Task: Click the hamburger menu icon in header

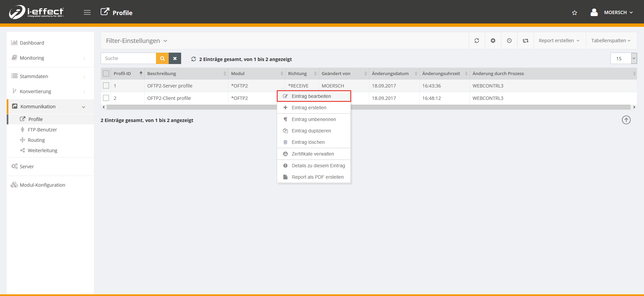Action: [87, 12]
